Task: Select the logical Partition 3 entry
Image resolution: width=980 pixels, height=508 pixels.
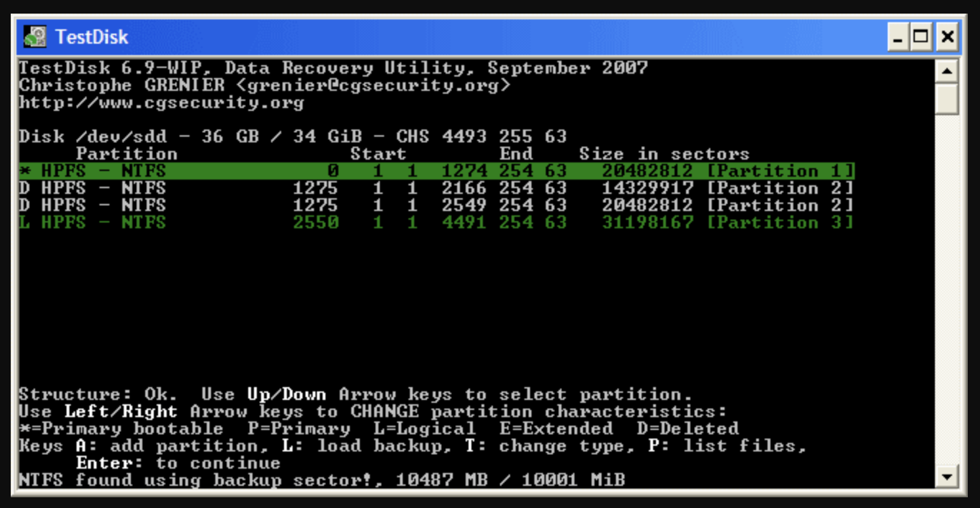Action: [x=286, y=223]
